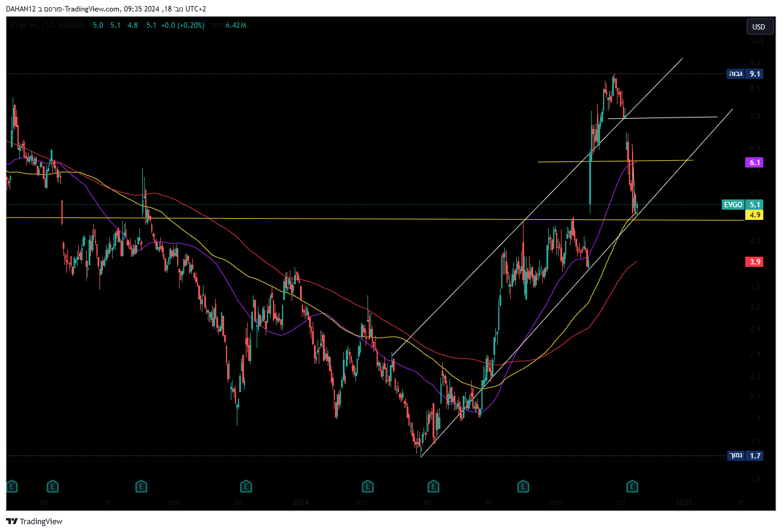Image resolution: width=782 pixels, height=532 pixels.
Task: Click the EVGO 5.1 last price label
Action: coord(742,204)
